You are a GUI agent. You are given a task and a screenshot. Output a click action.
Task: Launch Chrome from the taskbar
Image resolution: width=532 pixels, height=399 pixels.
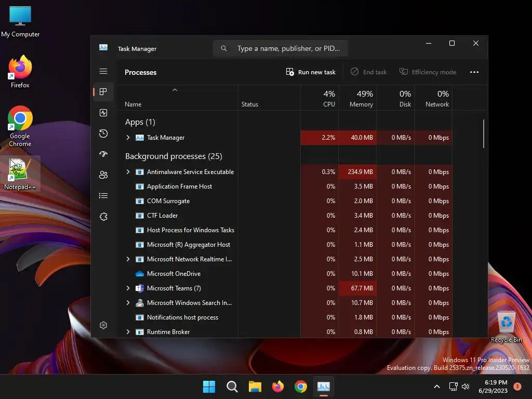(x=301, y=387)
